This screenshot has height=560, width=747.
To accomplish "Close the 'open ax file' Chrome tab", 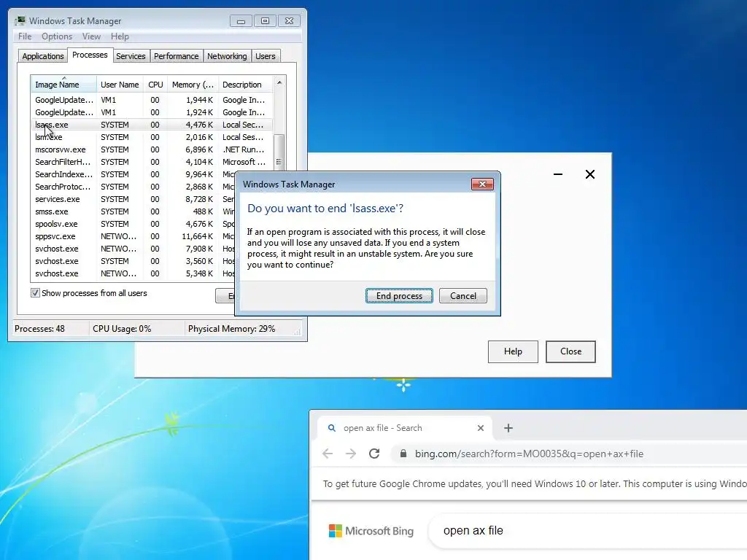I will [x=481, y=428].
